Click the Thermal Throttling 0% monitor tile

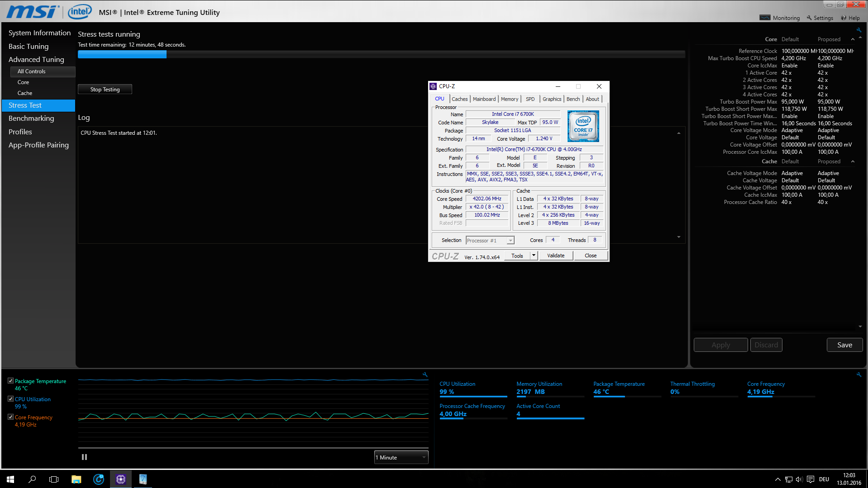(704, 389)
